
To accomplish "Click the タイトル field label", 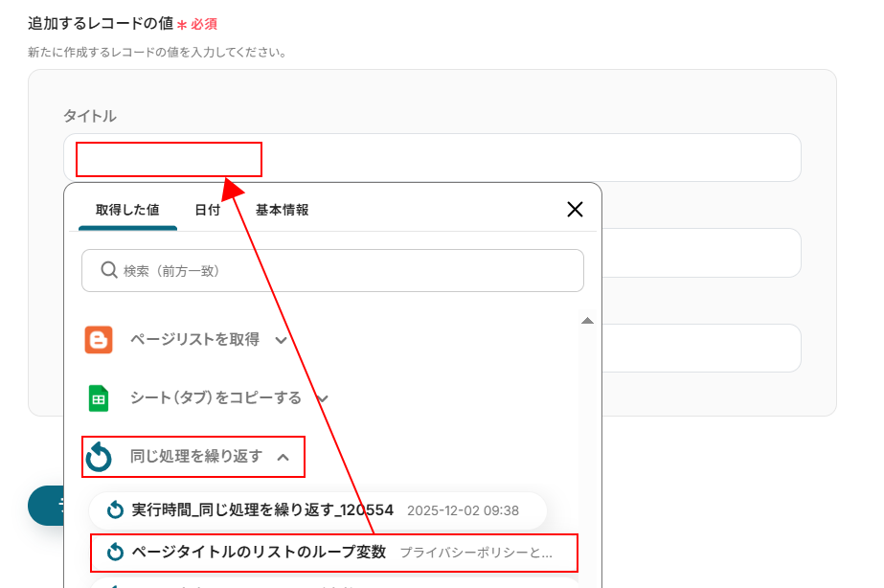I will coord(90,116).
